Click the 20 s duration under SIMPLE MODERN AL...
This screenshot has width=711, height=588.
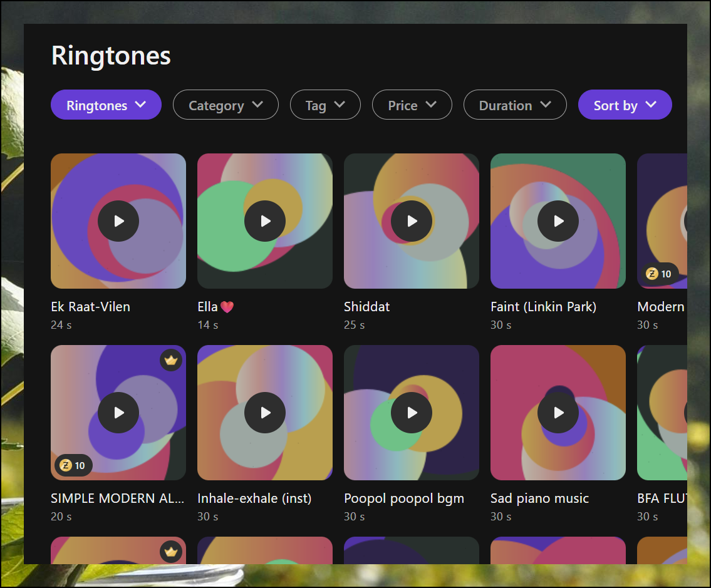pyautogui.click(x=61, y=517)
